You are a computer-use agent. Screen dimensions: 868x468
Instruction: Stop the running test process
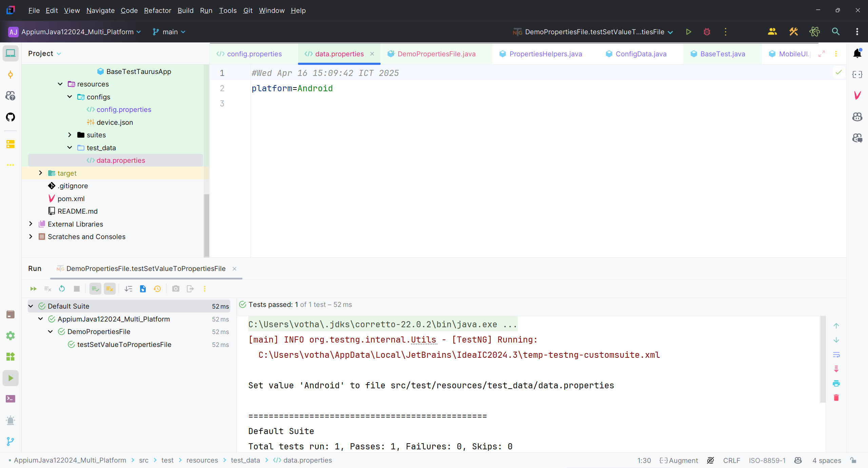[77, 289]
